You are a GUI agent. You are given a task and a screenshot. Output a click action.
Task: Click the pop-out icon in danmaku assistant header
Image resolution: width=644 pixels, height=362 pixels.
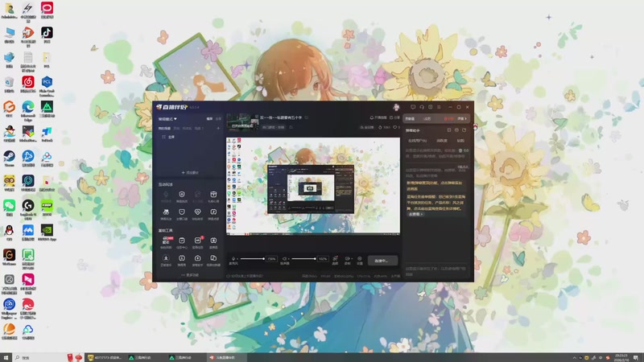point(464,130)
